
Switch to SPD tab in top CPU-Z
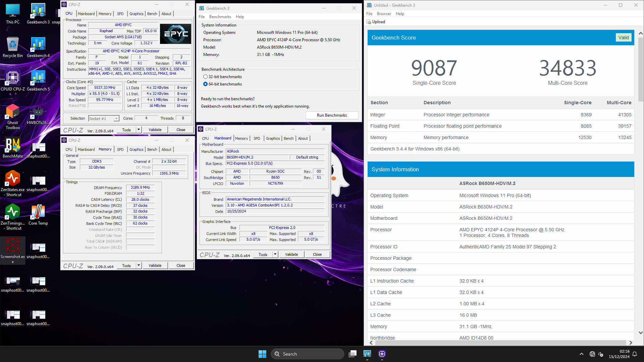[x=120, y=14]
